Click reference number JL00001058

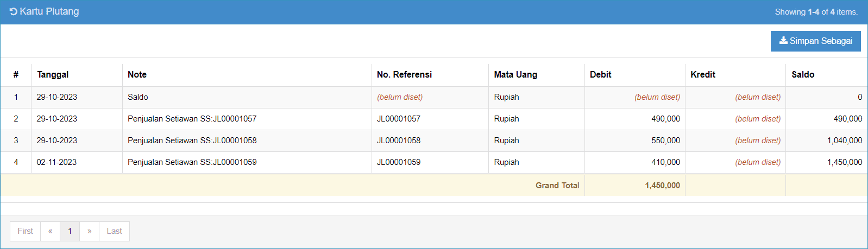399,141
